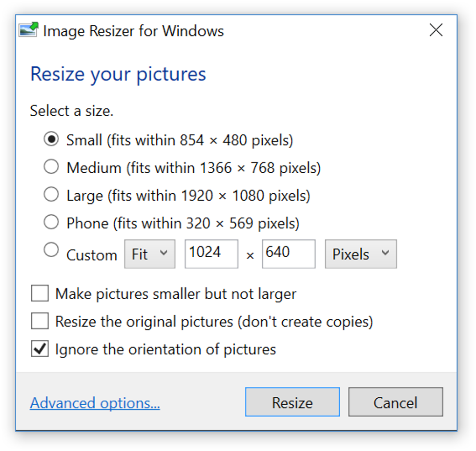Enable Make pictures smaller but not larger
Screen dimensions: 476x451
point(40,293)
